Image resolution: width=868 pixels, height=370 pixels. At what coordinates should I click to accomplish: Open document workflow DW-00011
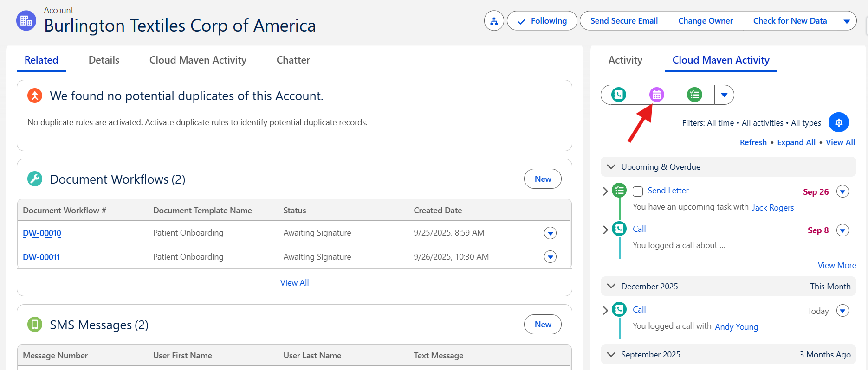(x=41, y=257)
